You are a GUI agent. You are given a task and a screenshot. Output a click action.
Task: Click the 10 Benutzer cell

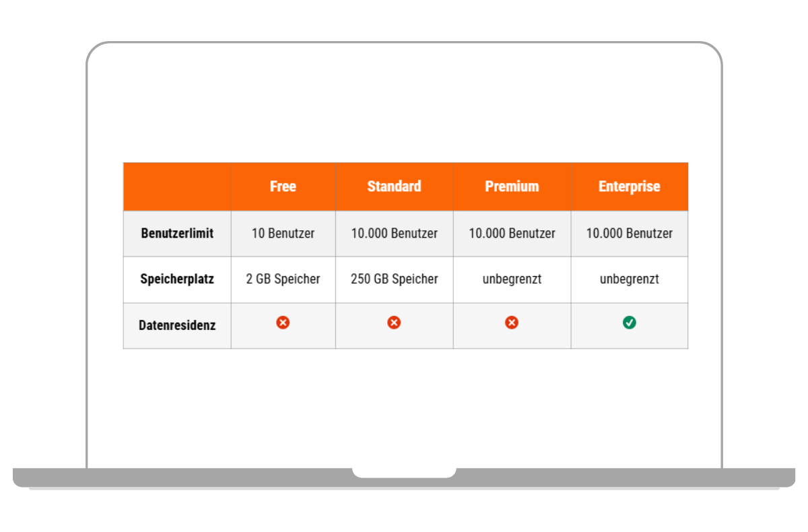pyautogui.click(x=283, y=234)
